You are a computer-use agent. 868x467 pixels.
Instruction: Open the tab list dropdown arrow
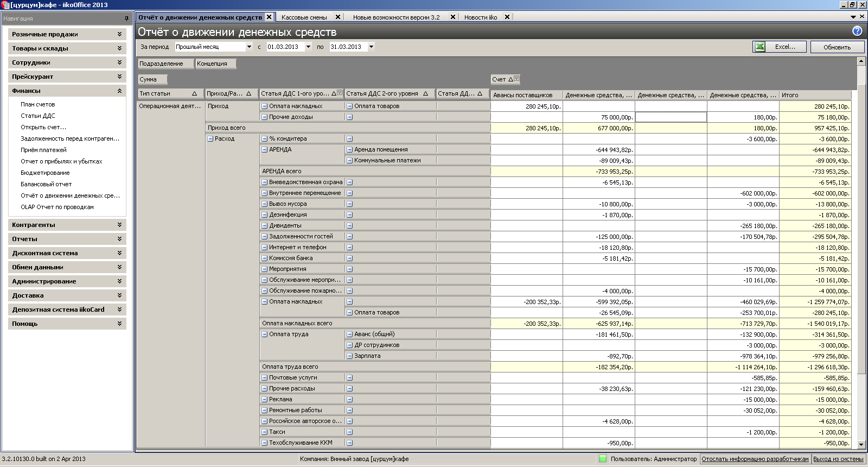853,17
